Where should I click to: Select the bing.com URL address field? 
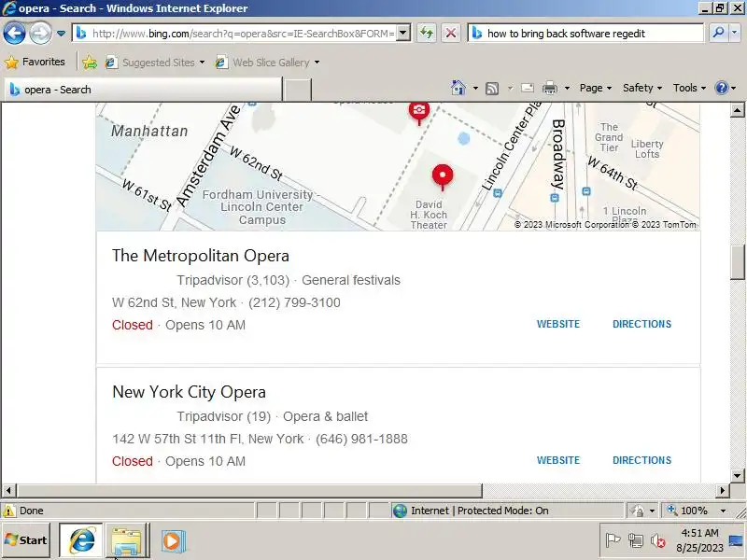[x=243, y=34]
